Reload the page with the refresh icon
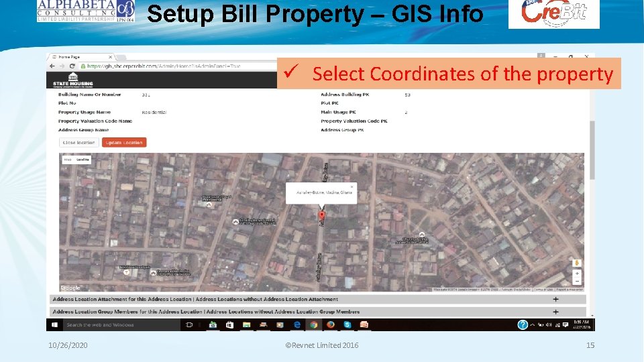 coord(72,66)
